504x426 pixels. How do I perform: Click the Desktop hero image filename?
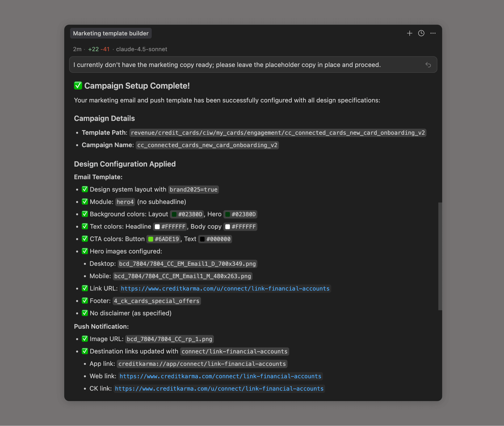coord(187,264)
